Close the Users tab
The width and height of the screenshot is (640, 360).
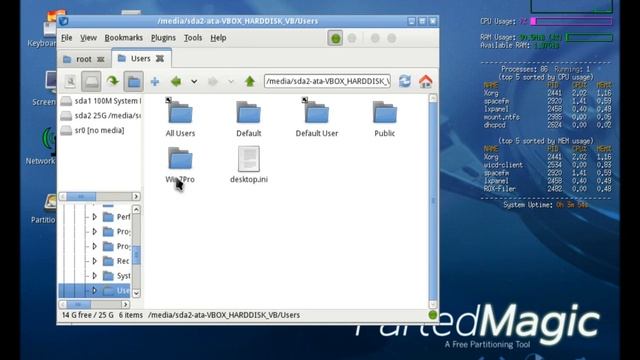tap(160, 59)
